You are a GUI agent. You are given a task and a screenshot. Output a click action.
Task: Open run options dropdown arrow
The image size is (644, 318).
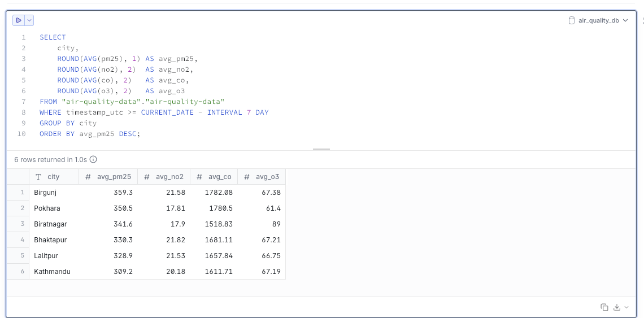pos(29,20)
